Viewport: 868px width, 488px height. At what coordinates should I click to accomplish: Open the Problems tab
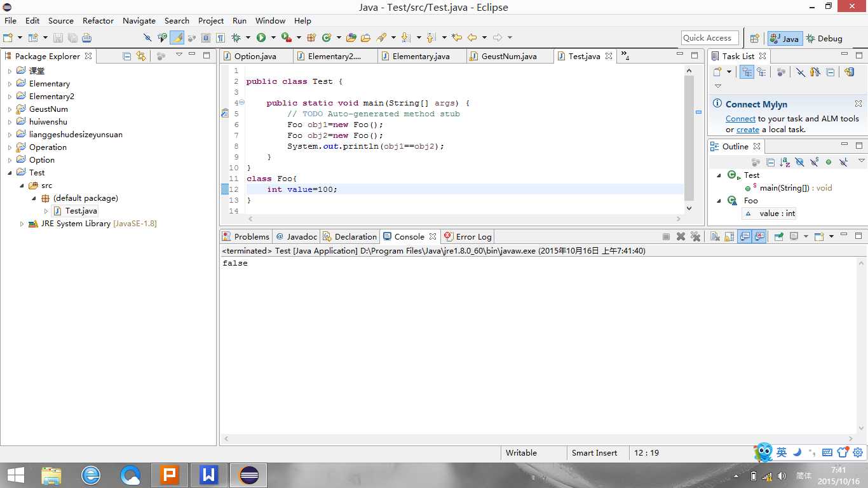point(246,236)
